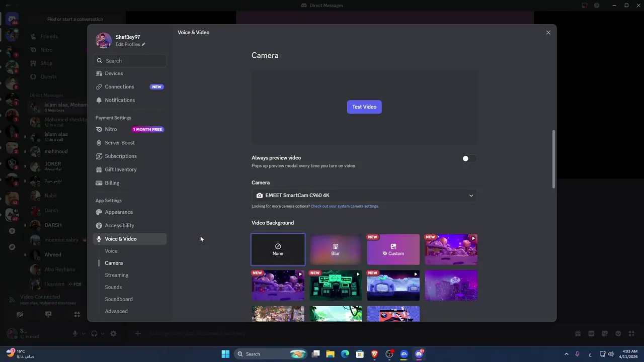Click the Accessibility icon

(x=99, y=225)
